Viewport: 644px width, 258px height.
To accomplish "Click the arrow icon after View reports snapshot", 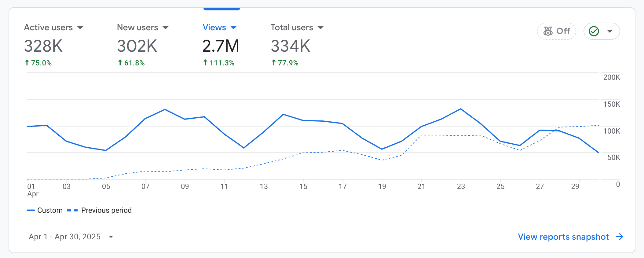I will (x=619, y=237).
